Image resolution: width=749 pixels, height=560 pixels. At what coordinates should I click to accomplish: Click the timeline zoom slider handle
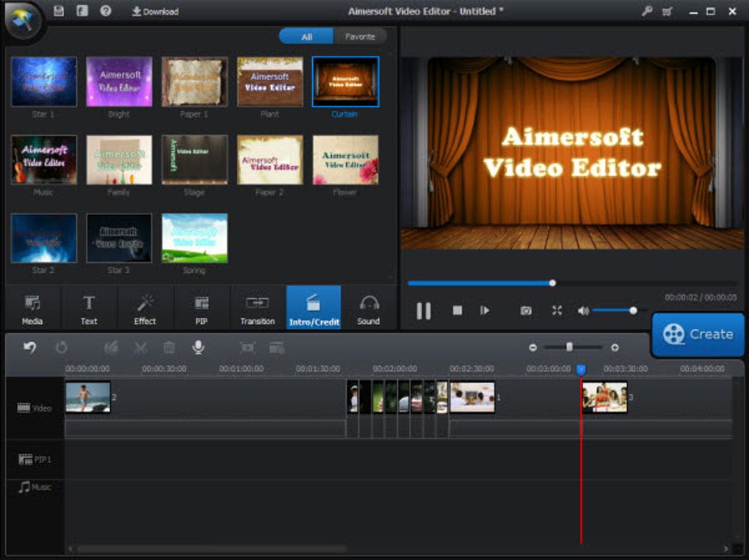[569, 347]
